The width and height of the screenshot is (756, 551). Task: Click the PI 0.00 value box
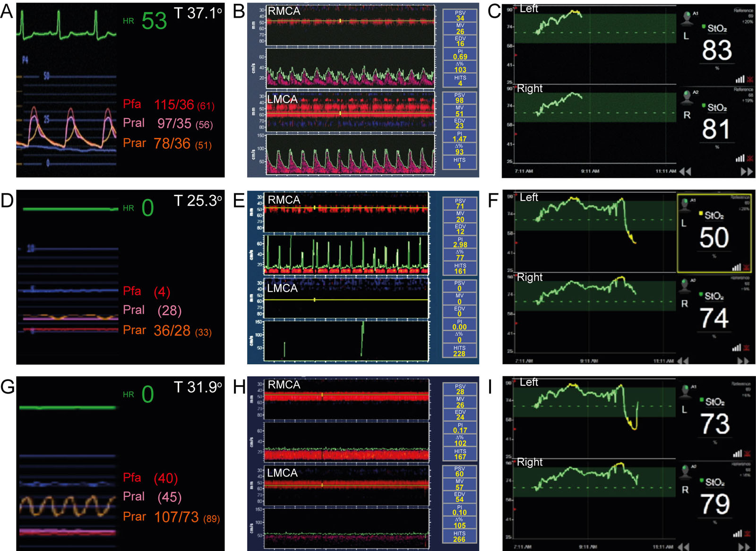coord(459,325)
